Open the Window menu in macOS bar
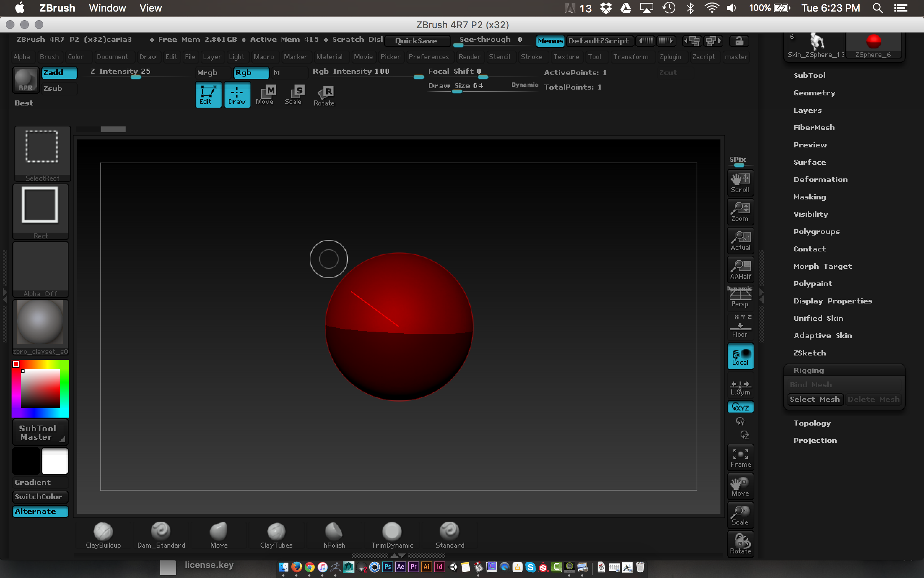Screen dimensions: 924x578 tap(107, 8)
